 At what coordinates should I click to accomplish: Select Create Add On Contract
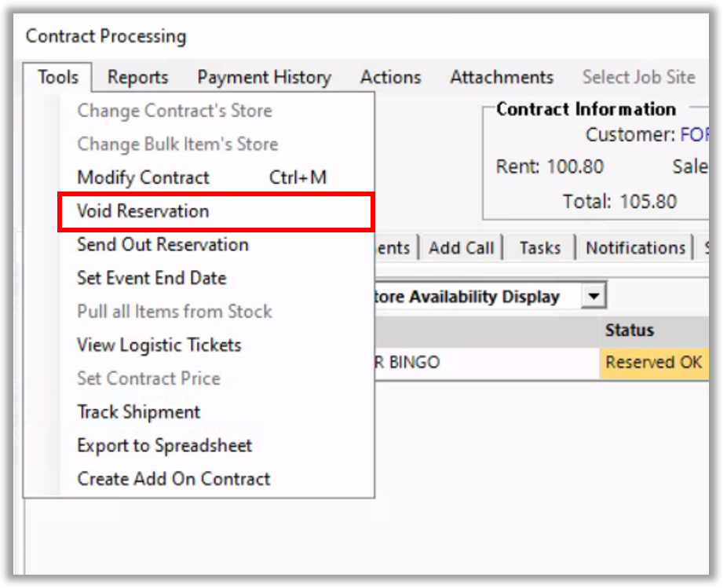[174, 479]
